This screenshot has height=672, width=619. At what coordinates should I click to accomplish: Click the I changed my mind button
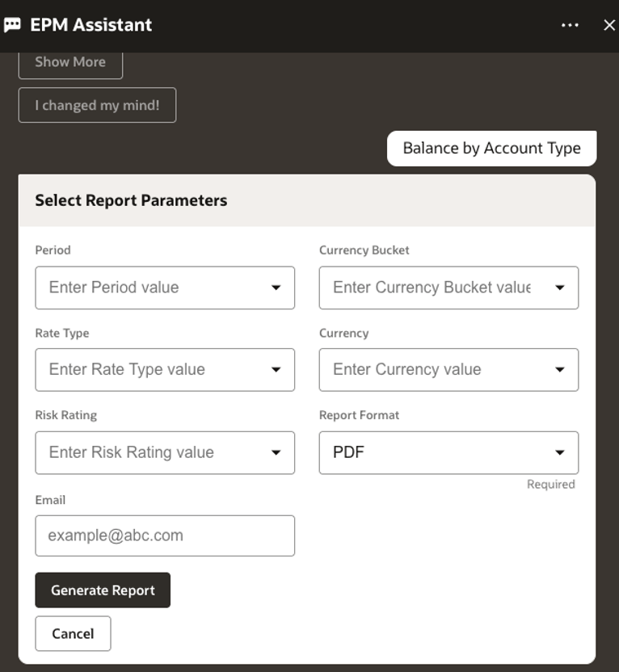click(96, 105)
